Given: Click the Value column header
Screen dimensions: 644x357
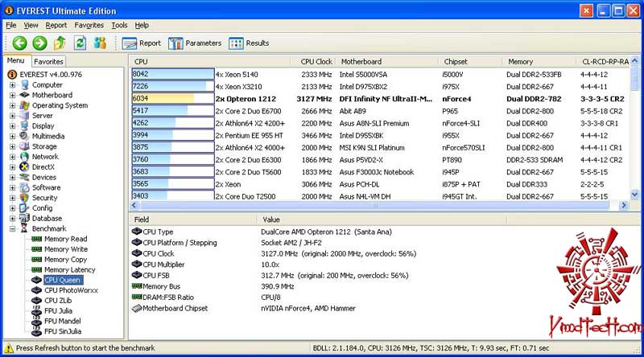Looking at the screenshot, I should coord(382,220).
